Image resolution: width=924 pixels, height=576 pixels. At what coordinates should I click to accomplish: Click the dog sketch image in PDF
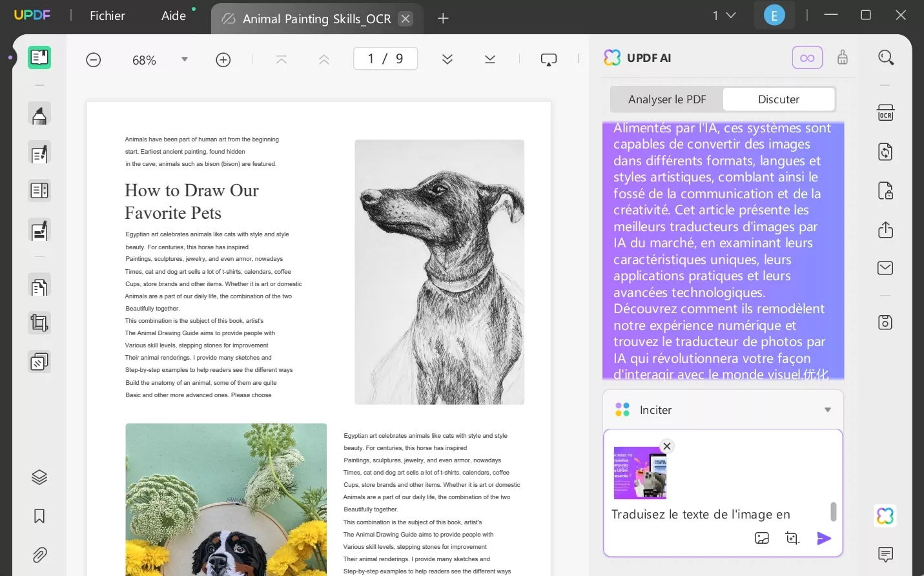pos(440,272)
